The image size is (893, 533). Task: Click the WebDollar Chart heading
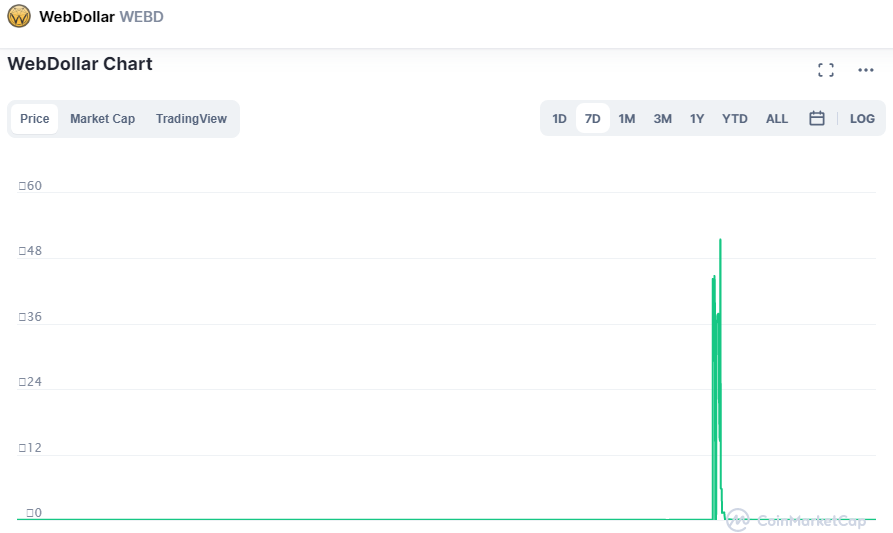pyautogui.click(x=80, y=64)
